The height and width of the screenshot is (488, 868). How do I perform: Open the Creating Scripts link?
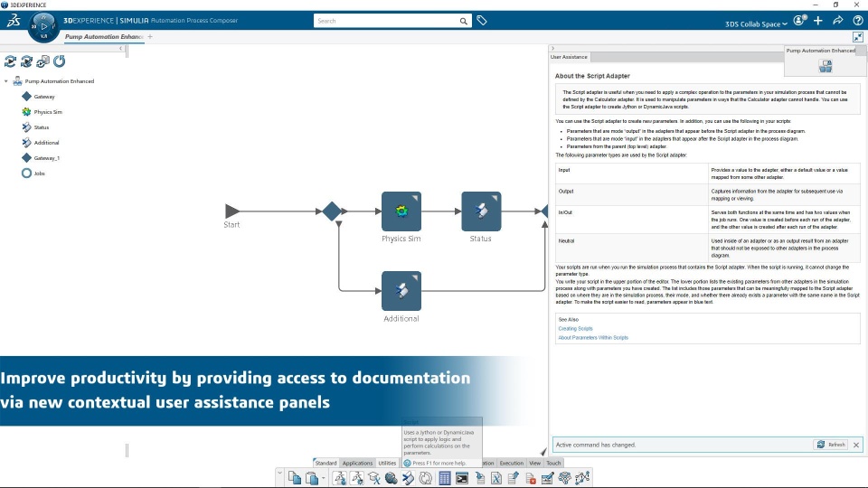(575, 329)
